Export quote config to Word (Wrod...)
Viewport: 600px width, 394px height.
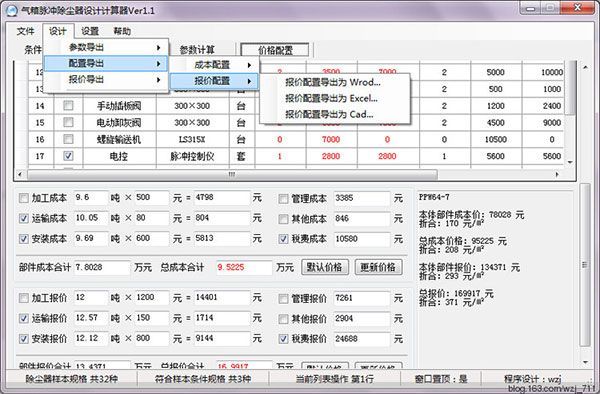(x=333, y=82)
